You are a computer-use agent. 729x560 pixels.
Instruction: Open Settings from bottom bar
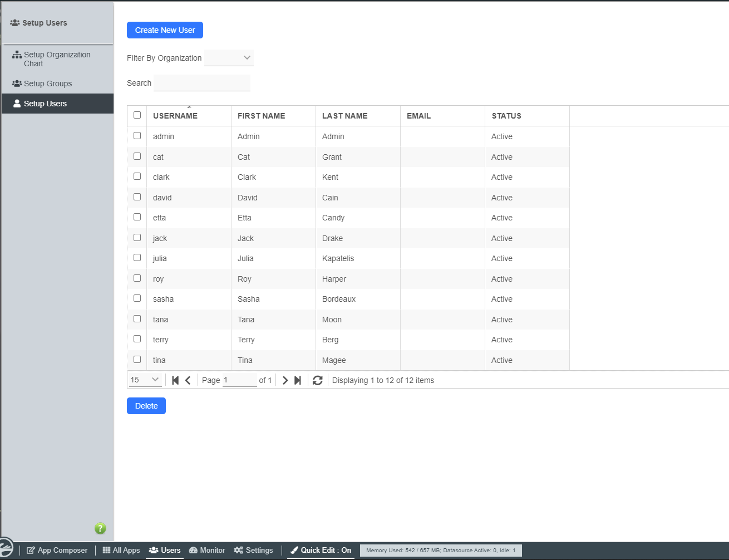(x=253, y=550)
